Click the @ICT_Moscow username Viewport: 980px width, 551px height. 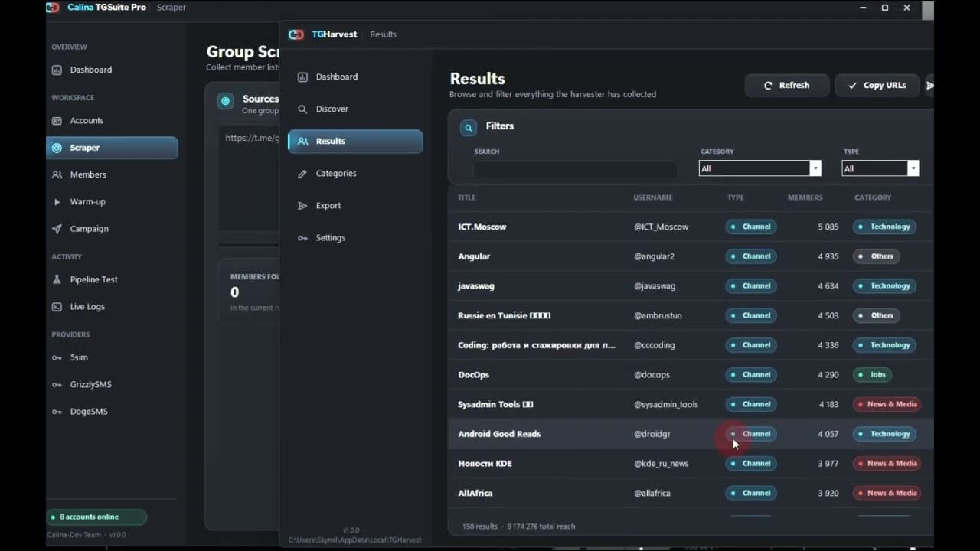[661, 227]
